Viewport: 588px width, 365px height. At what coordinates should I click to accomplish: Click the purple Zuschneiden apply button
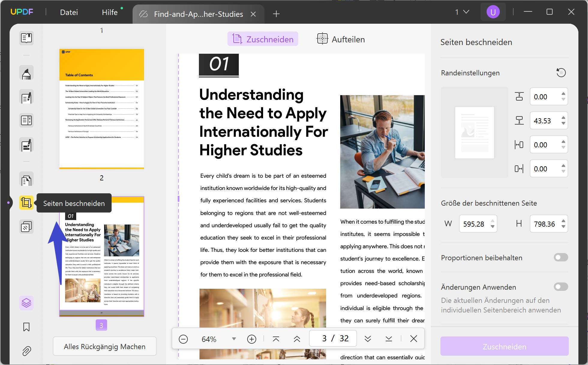(504, 346)
